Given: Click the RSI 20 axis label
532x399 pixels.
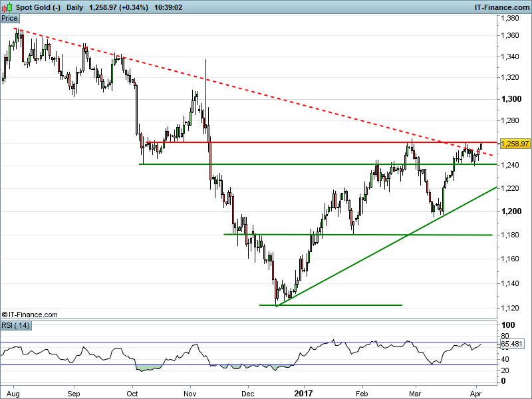Looking at the screenshot, I should tap(505, 370).
